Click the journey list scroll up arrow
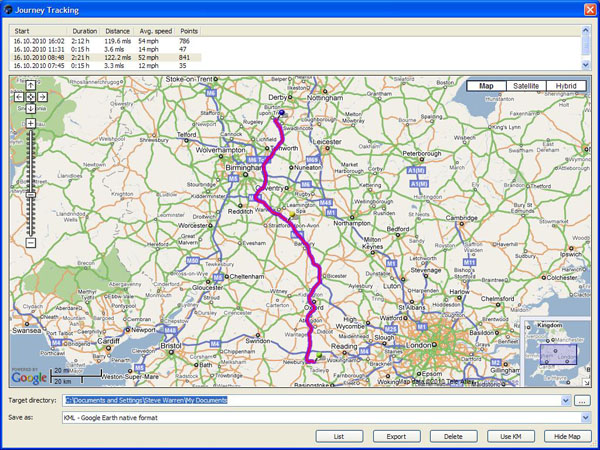Image resolution: width=600 pixels, height=450 pixels. [585, 30]
